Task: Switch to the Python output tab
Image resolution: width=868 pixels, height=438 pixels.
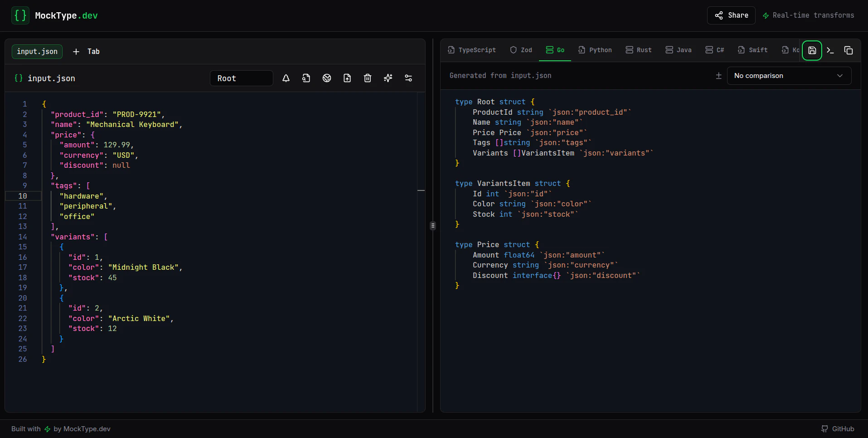Action: click(595, 50)
